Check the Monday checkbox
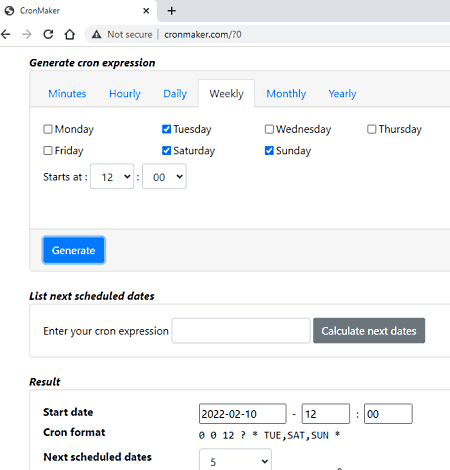This screenshot has width=450, height=470. [x=48, y=129]
